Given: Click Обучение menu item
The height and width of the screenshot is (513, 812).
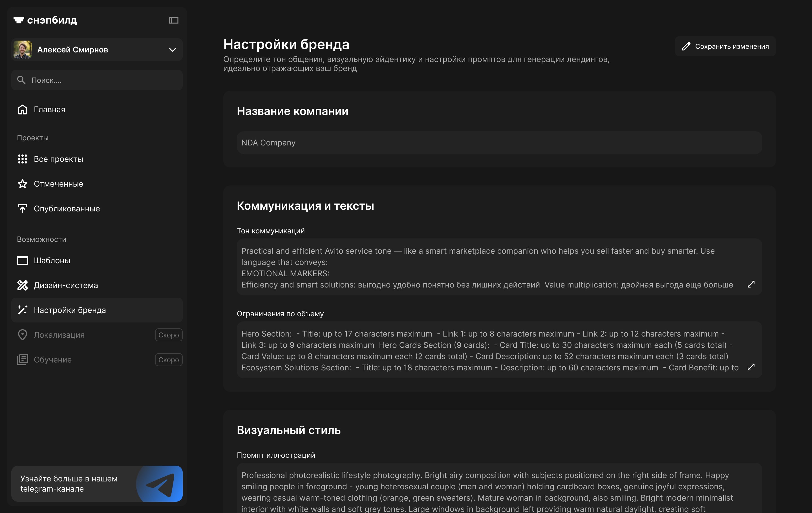Looking at the screenshot, I should (53, 360).
